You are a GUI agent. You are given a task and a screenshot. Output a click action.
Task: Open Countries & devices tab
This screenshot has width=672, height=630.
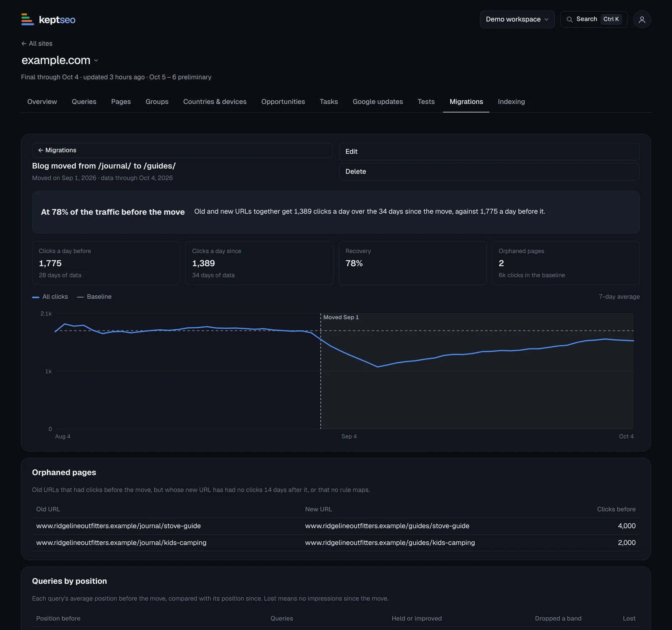tap(215, 102)
